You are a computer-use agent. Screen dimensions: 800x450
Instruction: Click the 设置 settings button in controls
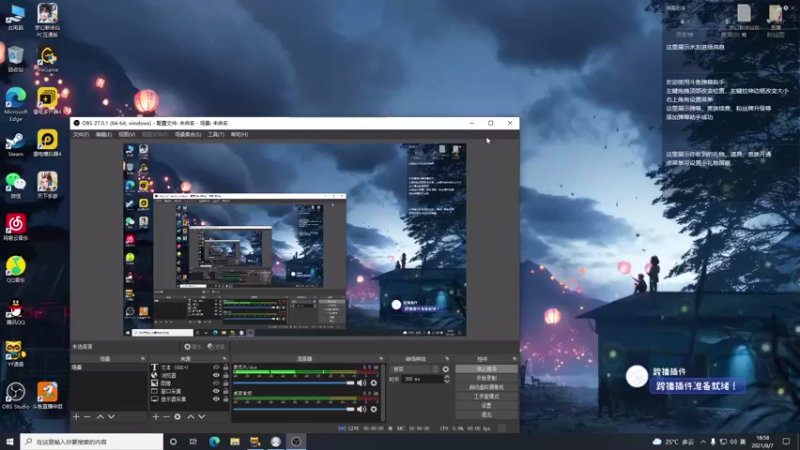coord(486,406)
